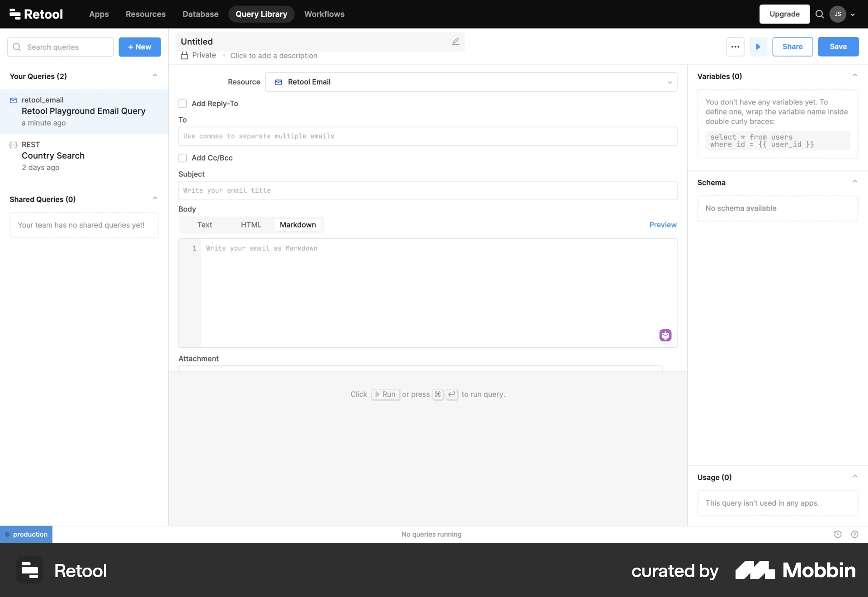Collapse the Variables panel
This screenshot has width=868, height=597.
(854, 75)
